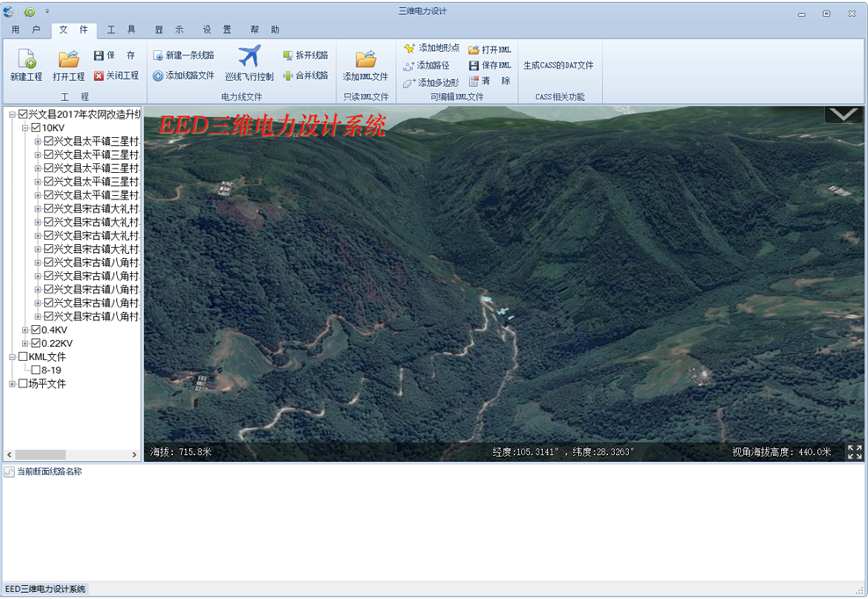Expand the 0.22KV tree node

point(25,343)
